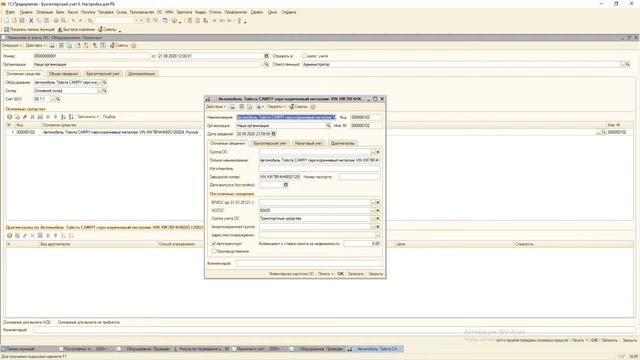The height and width of the screenshot is (360, 640).
Task: Open the Склад menu in menu bar
Action: point(122,12)
